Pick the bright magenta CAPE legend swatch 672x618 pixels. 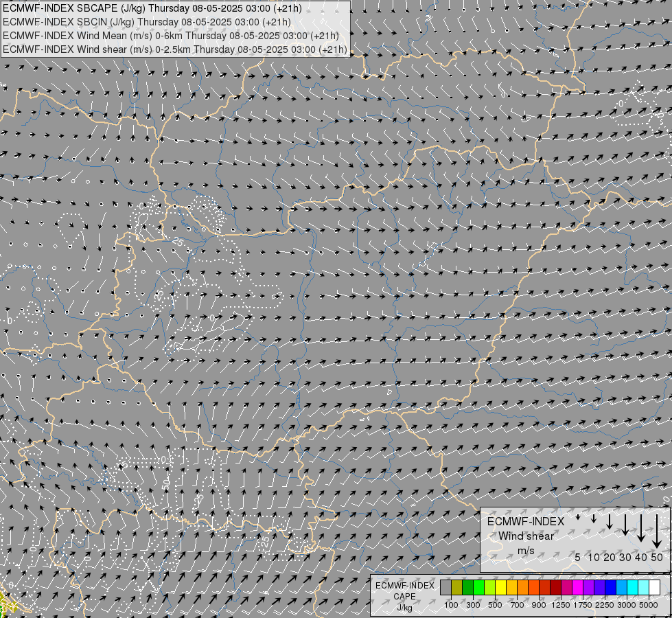578,587
